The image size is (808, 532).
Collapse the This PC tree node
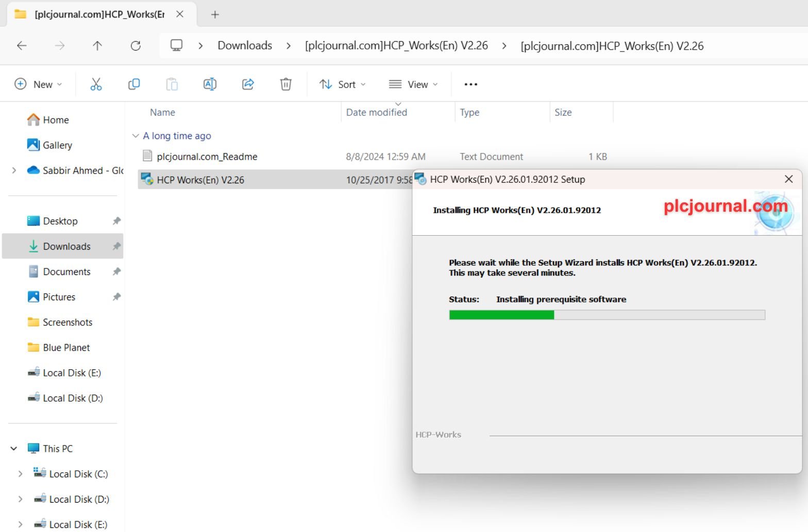pyautogui.click(x=14, y=449)
